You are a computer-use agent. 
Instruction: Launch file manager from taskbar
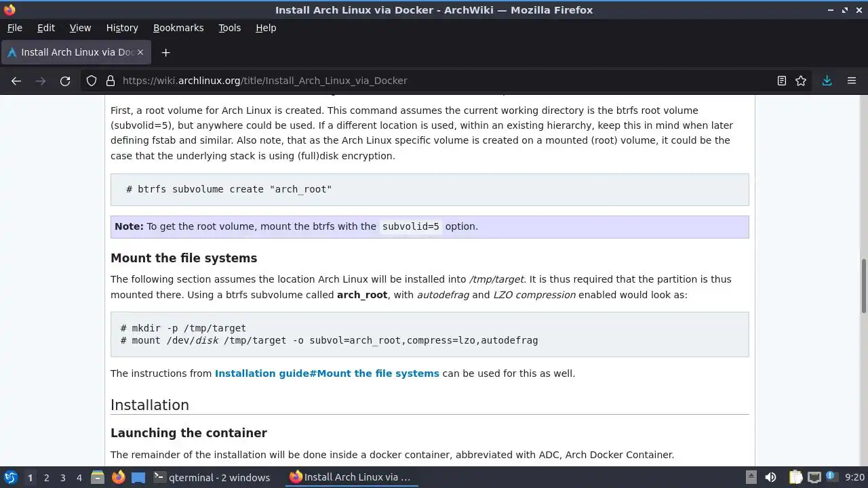(x=98, y=477)
